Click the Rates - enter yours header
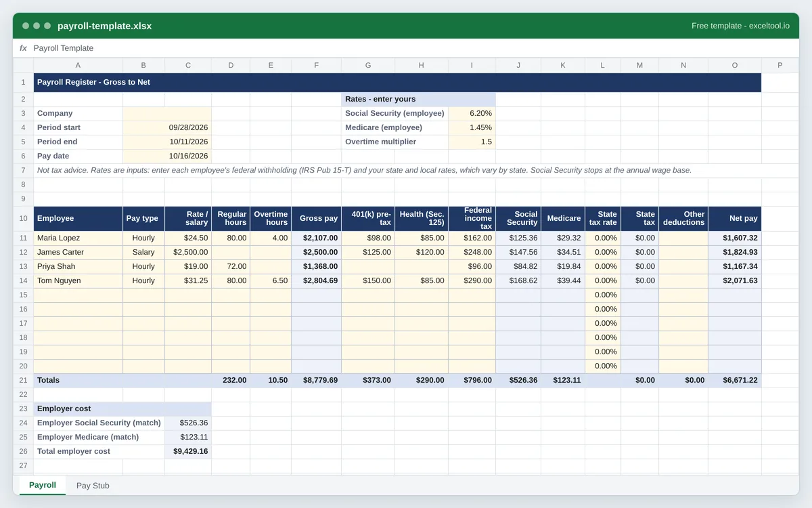This screenshot has width=812, height=508. pyautogui.click(x=418, y=99)
